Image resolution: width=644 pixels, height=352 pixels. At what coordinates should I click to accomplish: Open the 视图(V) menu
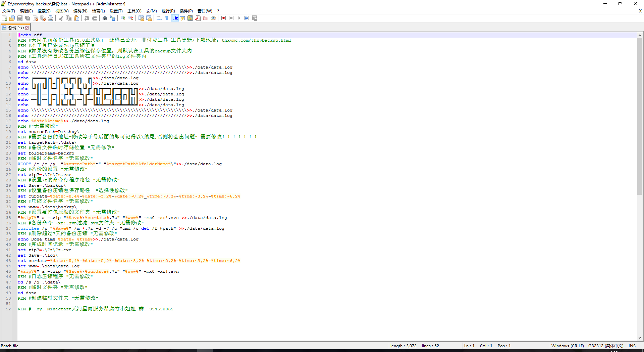pyautogui.click(x=62, y=11)
